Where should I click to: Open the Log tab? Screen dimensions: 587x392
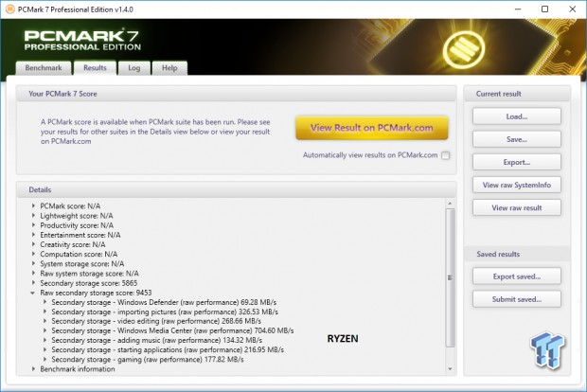tap(134, 68)
